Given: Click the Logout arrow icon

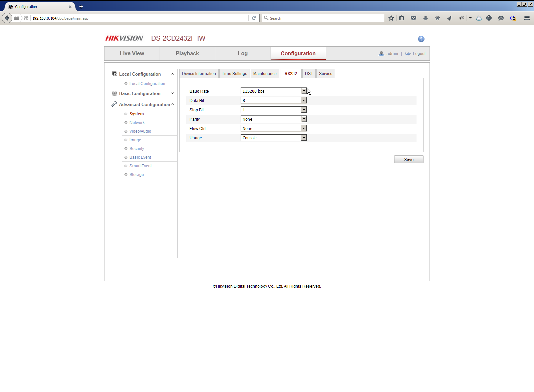Looking at the screenshot, I should pos(408,54).
